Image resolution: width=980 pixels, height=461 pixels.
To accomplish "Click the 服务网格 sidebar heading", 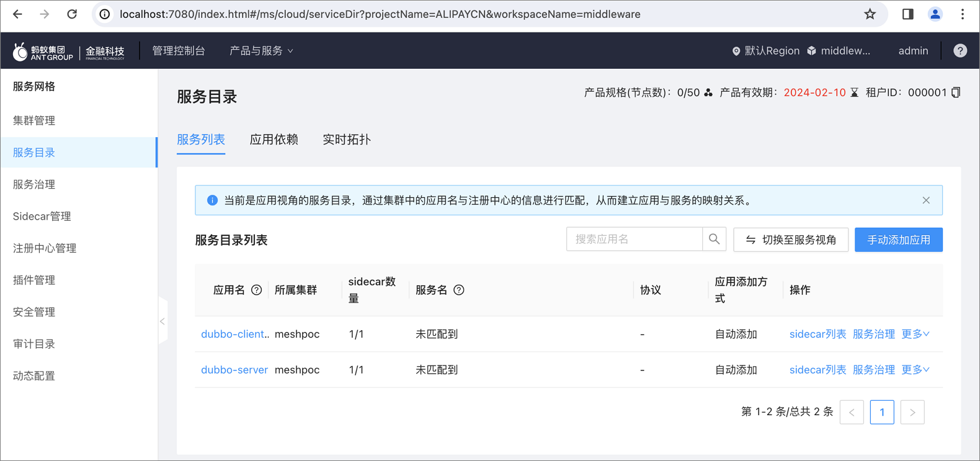I will pos(34,86).
